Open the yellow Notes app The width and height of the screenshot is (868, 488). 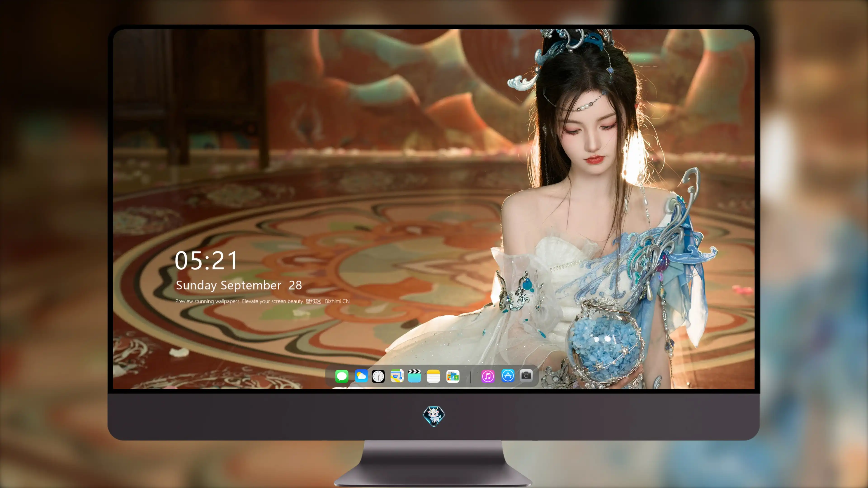click(x=433, y=376)
